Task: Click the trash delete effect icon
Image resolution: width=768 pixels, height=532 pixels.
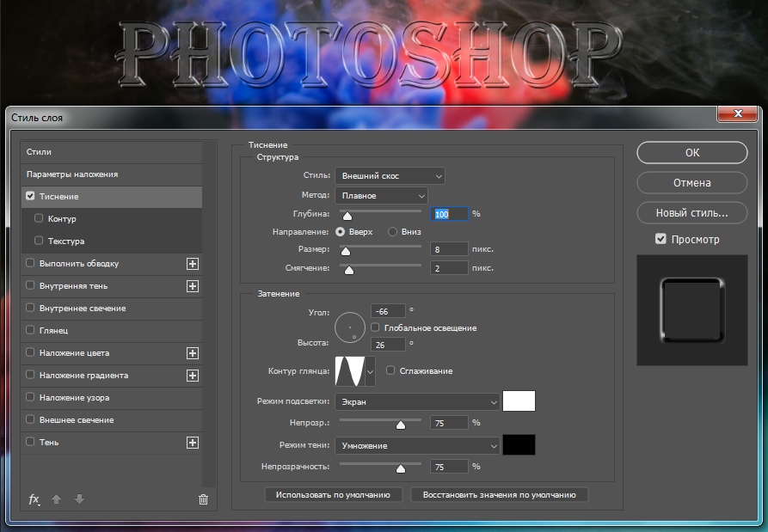Action: (x=203, y=499)
